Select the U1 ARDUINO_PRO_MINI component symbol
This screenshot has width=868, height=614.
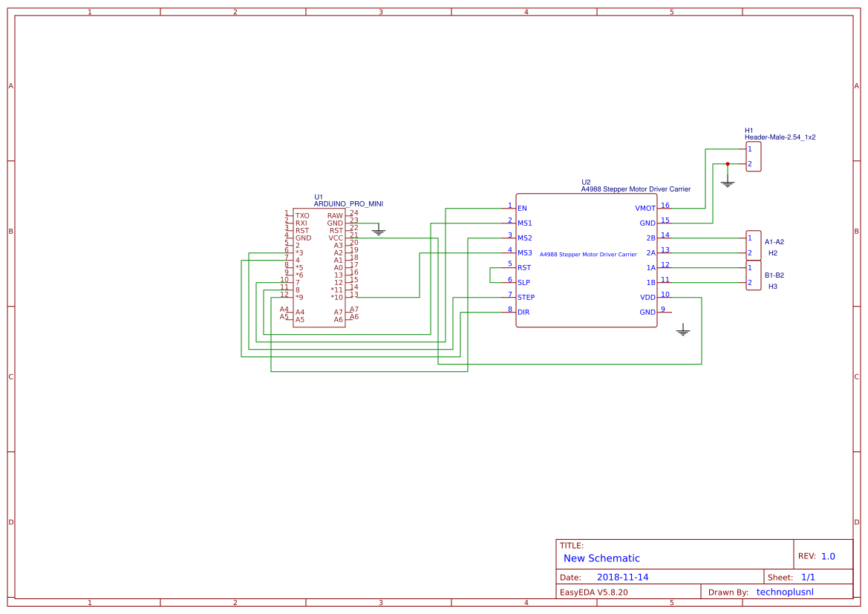tap(319, 267)
